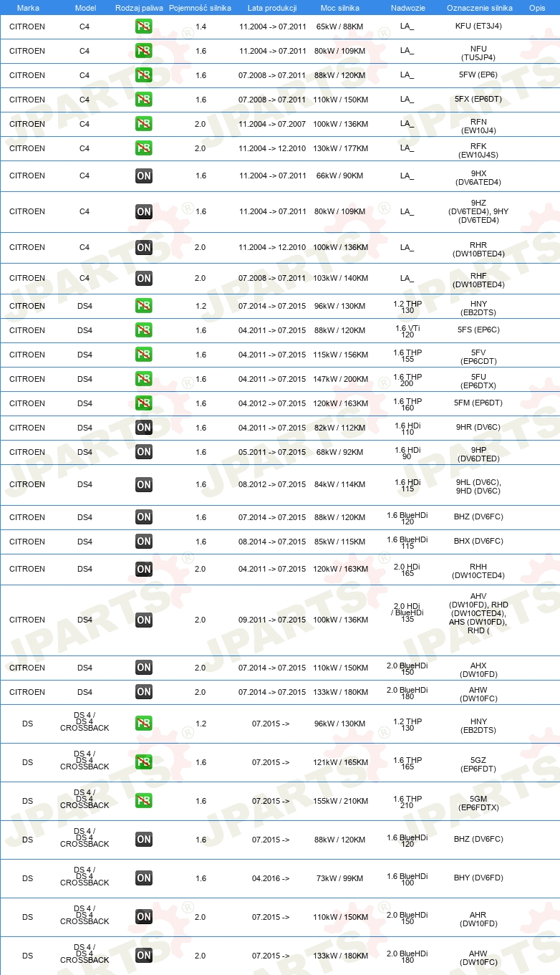Select the production dates 05.2011 -> 07.2015
The height and width of the screenshot is (975, 560).
[272, 452]
